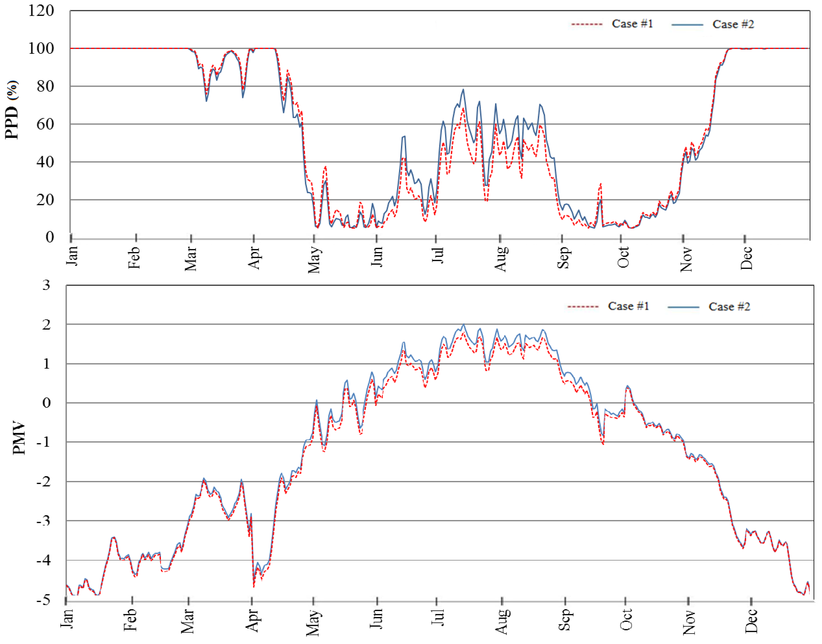Click the 3 value on PMV y-axis

tap(46, 285)
